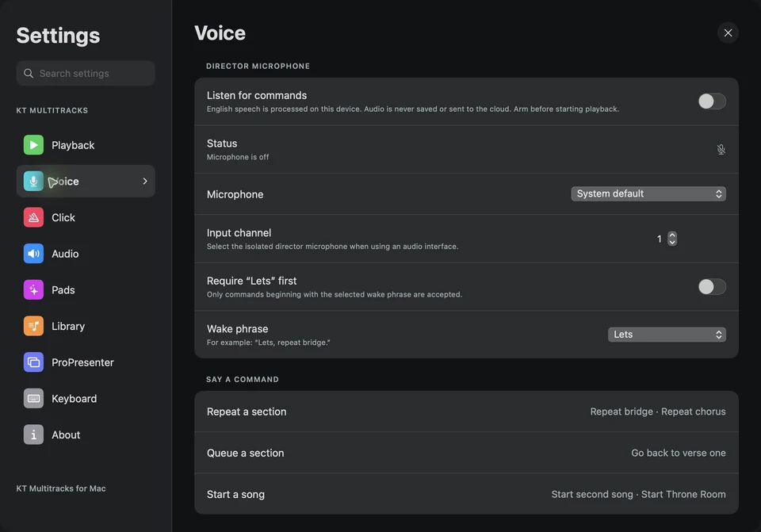Click the DIRECTOR MICROPHONE section header
The height and width of the screenshot is (532, 761).
[x=258, y=66]
